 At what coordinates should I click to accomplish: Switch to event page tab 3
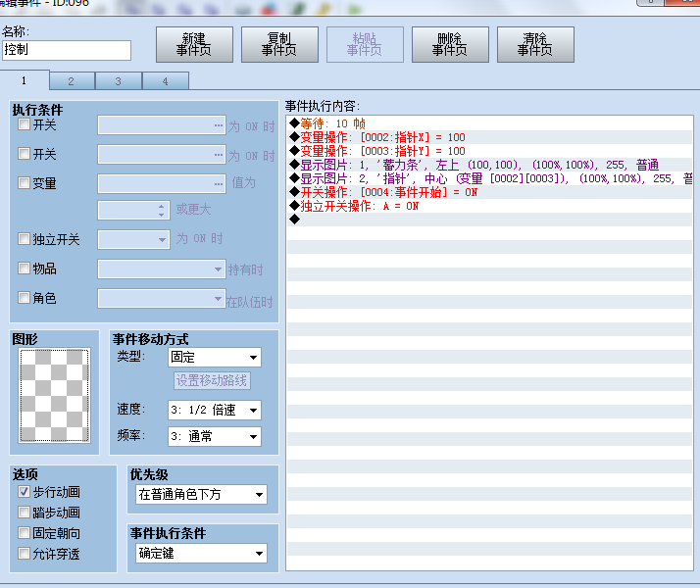pyautogui.click(x=119, y=81)
